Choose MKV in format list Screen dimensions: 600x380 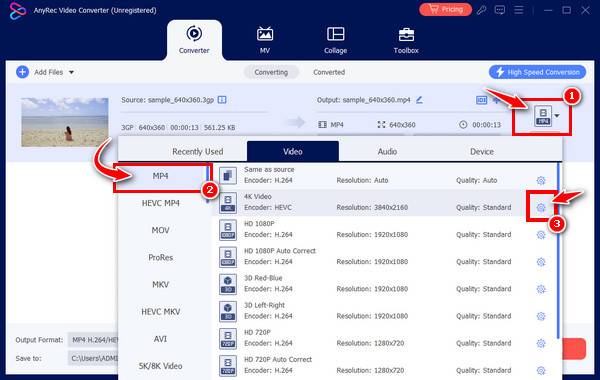pyautogui.click(x=160, y=285)
